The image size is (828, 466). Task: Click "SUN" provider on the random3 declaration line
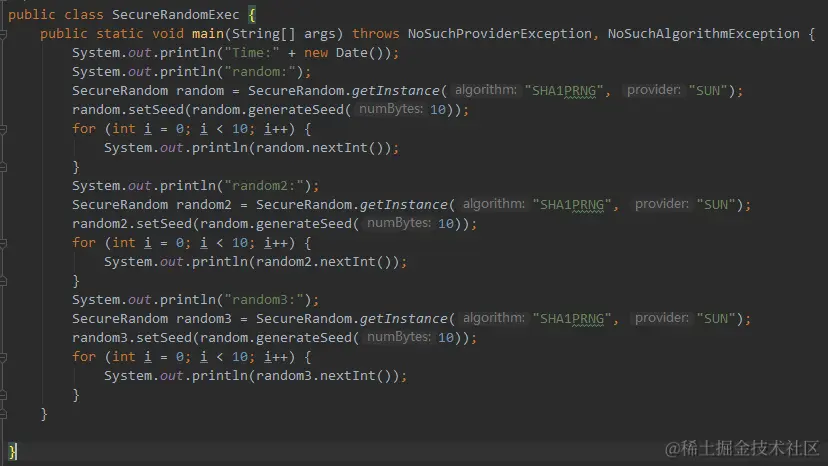[x=716, y=319]
